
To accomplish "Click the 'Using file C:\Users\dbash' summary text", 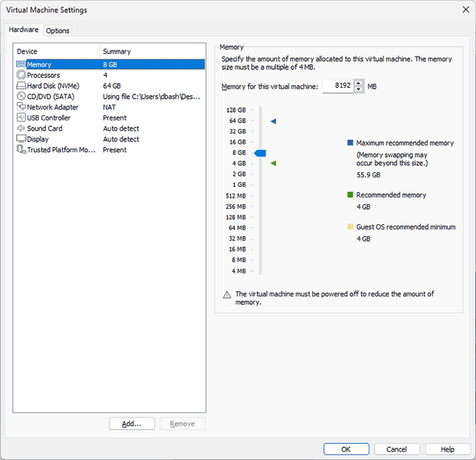I will coord(151,97).
